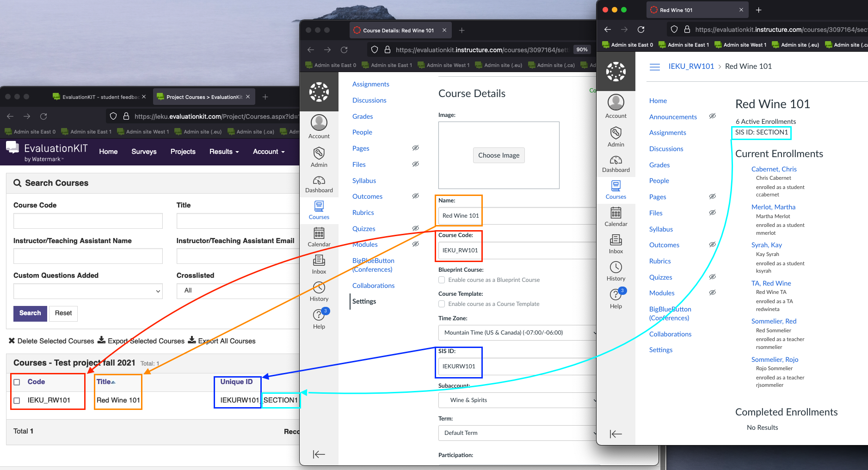Toggle Quizzes visibility eye in right window
This screenshot has width=868, height=470.
point(713,277)
